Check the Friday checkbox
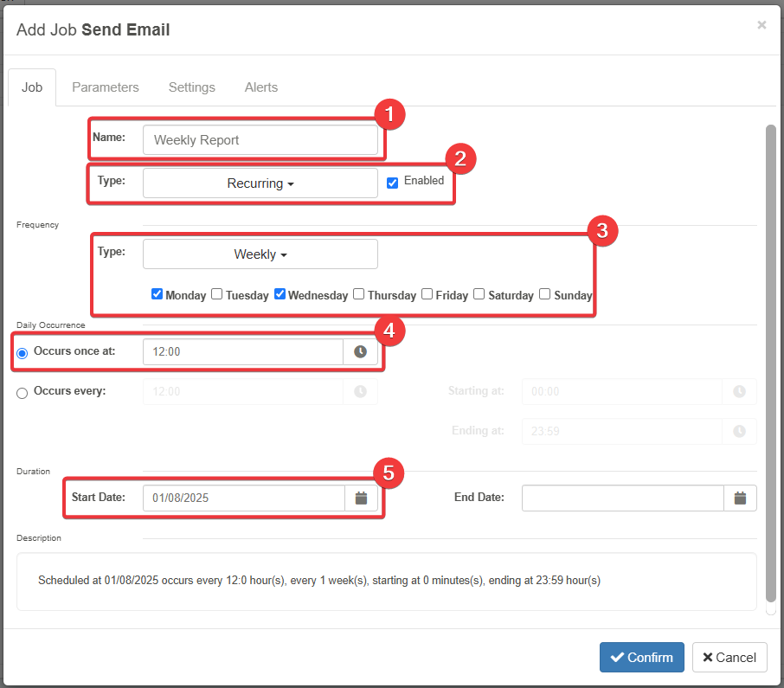 click(x=427, y=294)
